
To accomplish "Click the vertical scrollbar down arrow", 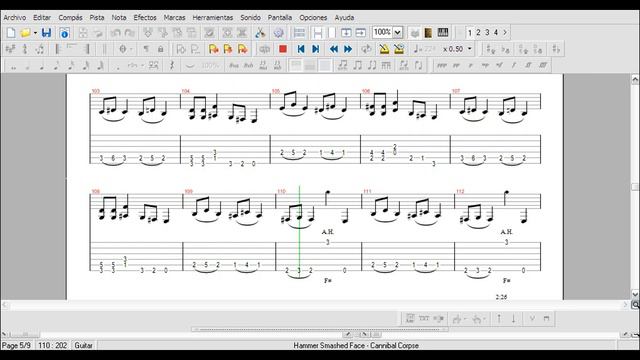I will 635,294.
